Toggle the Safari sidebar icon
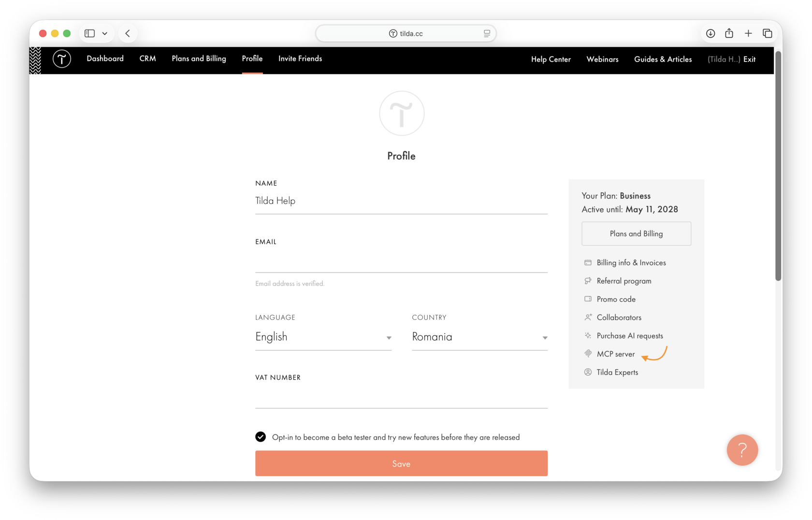The height and width of the screenshot is (520, 812). (89, 33)
